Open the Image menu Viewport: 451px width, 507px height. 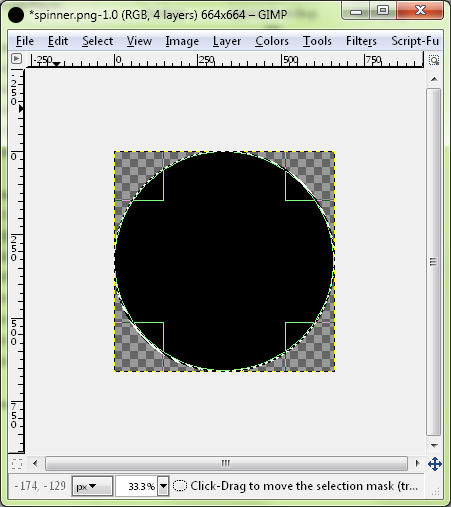click(182, 41)
